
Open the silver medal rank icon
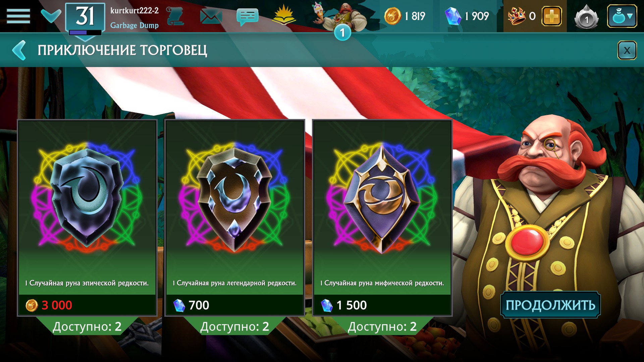point(586,17)
